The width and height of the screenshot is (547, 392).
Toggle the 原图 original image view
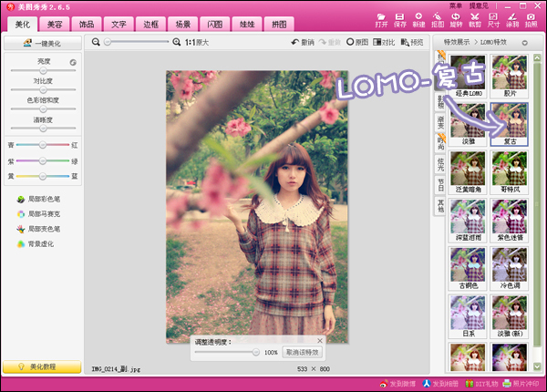[x=356, y=42]
